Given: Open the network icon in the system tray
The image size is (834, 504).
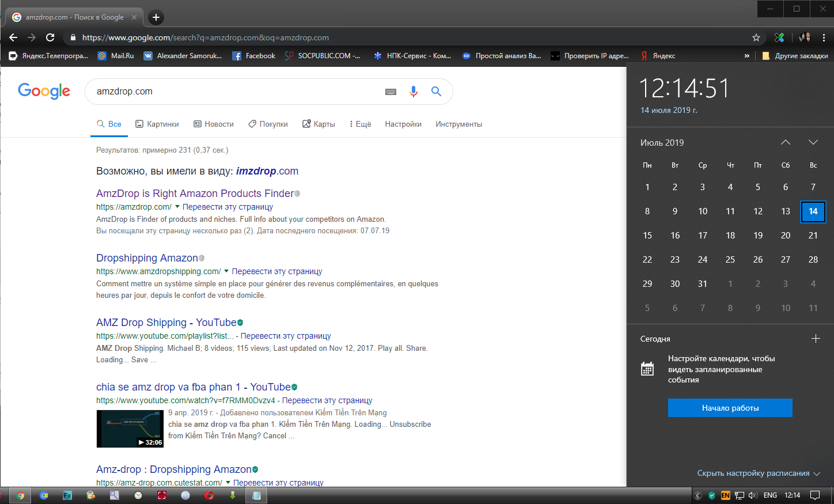Looking at the screenshot, I should (740, 495).
